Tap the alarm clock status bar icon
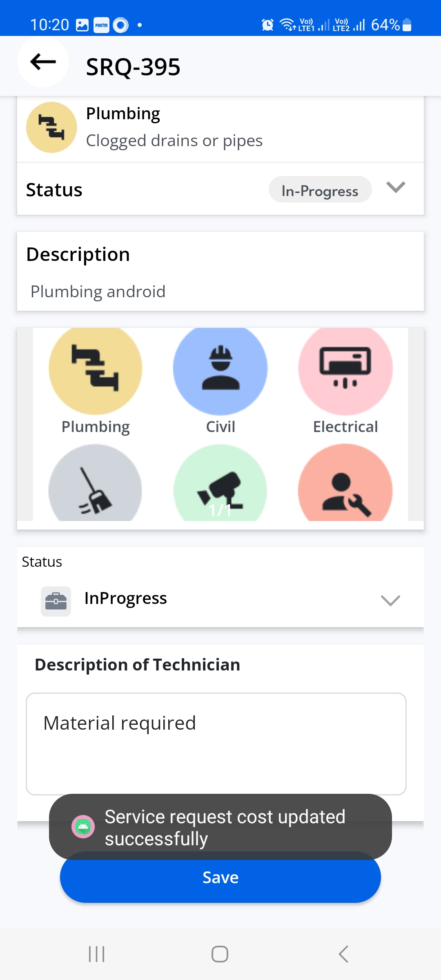 click(x=267, y=25)
